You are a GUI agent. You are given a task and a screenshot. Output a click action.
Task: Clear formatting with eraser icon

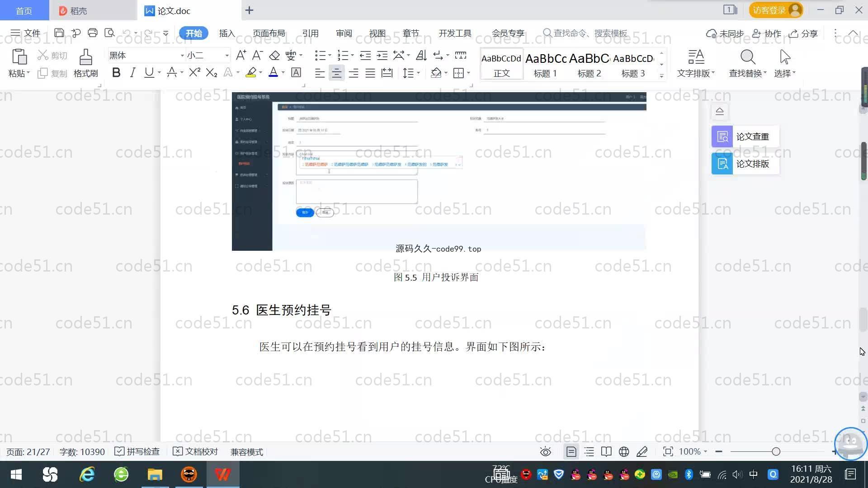(x=274, y=55)
